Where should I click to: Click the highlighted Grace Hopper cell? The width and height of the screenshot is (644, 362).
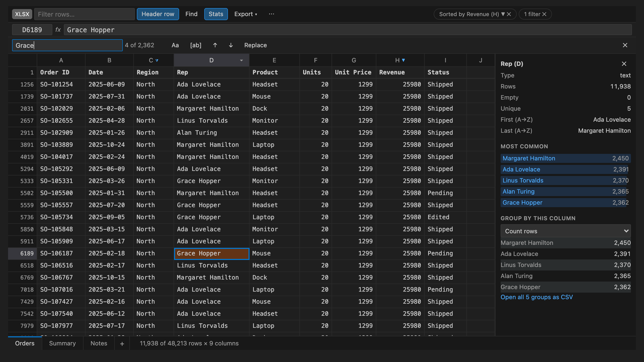212,253
